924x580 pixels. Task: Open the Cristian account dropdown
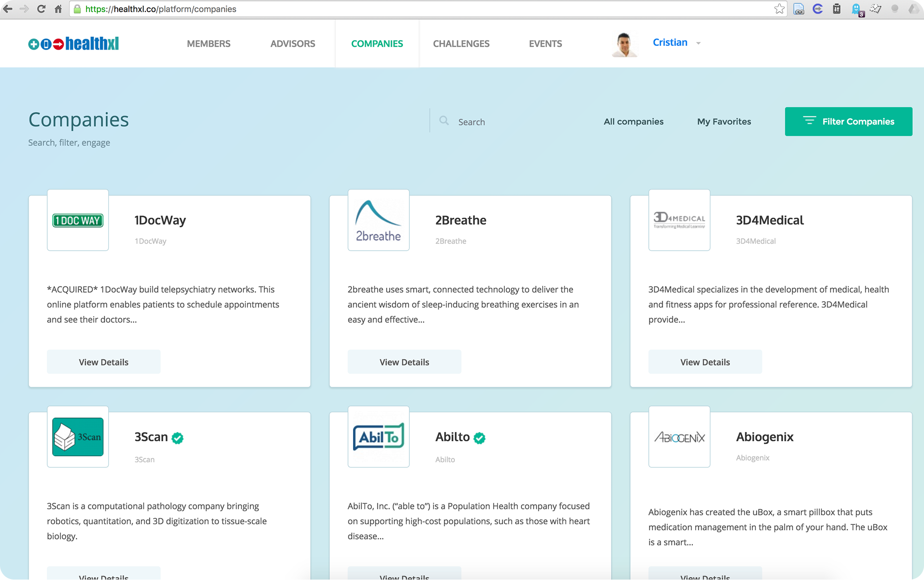676,42
